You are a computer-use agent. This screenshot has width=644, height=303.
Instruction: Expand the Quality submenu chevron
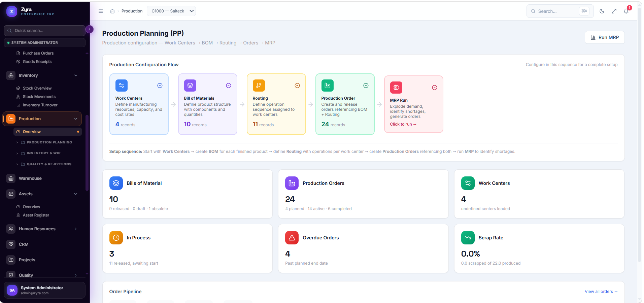[76, 275]
